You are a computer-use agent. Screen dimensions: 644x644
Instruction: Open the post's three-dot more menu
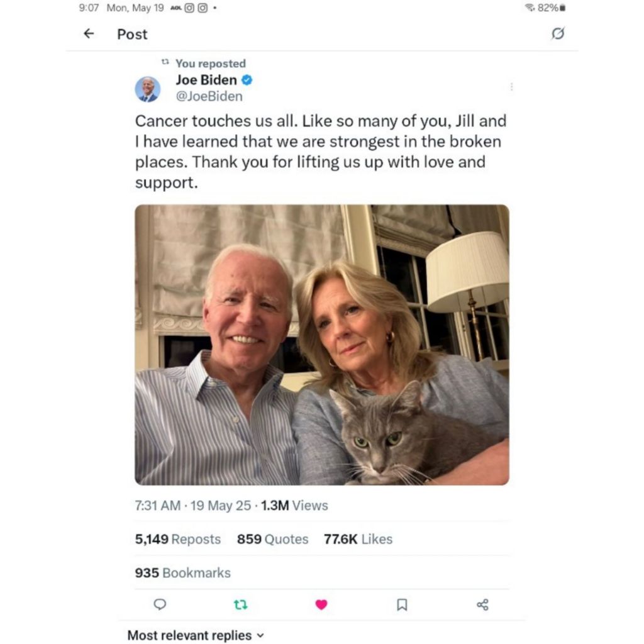(511, 87)
